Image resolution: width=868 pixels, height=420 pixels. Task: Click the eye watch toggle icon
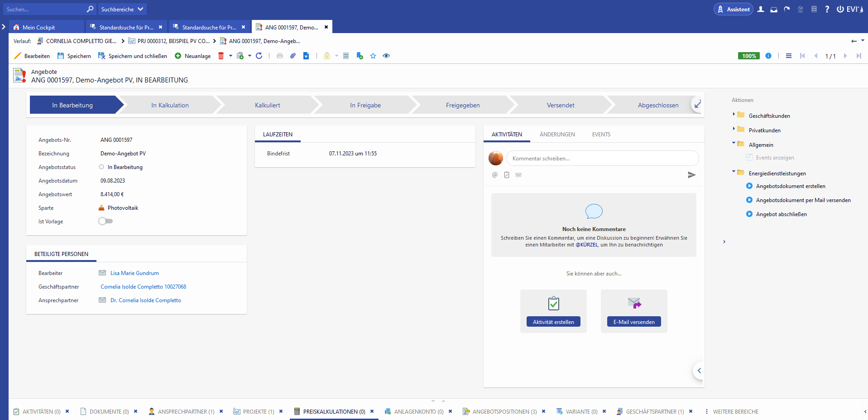pyautogui.click(x=386, y=56)
